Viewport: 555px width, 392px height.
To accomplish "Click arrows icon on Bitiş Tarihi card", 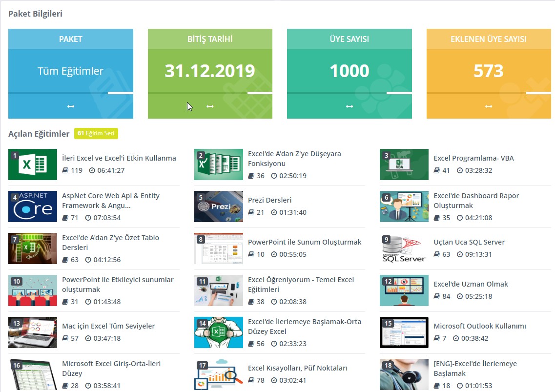I will [x=210, y=106].
